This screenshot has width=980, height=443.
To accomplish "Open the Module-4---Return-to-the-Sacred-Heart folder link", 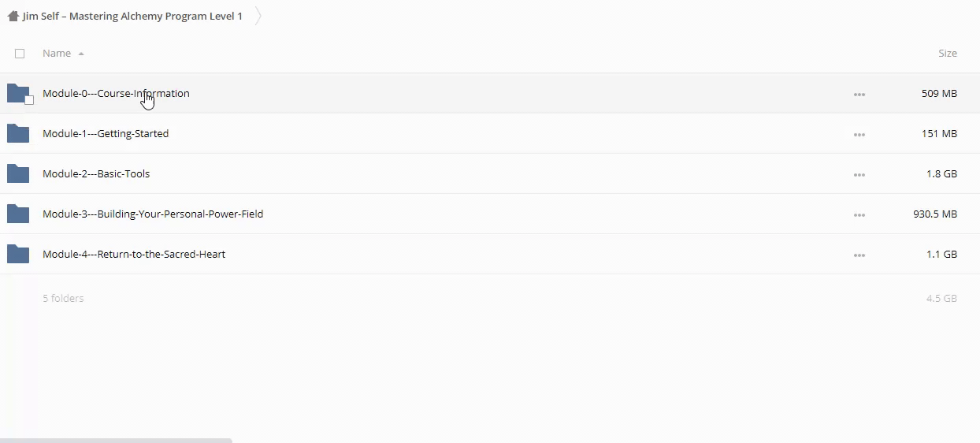I will click(x=134, y=254).
